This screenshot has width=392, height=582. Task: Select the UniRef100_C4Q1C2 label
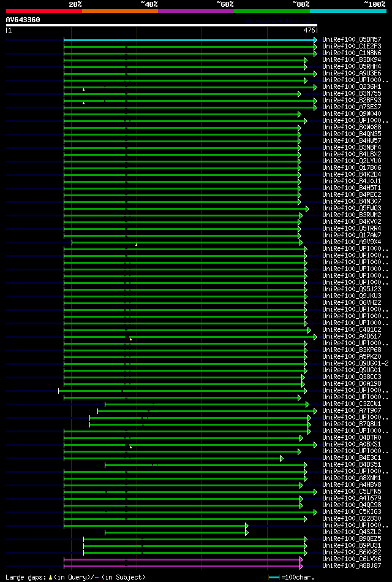pos(352,330)
